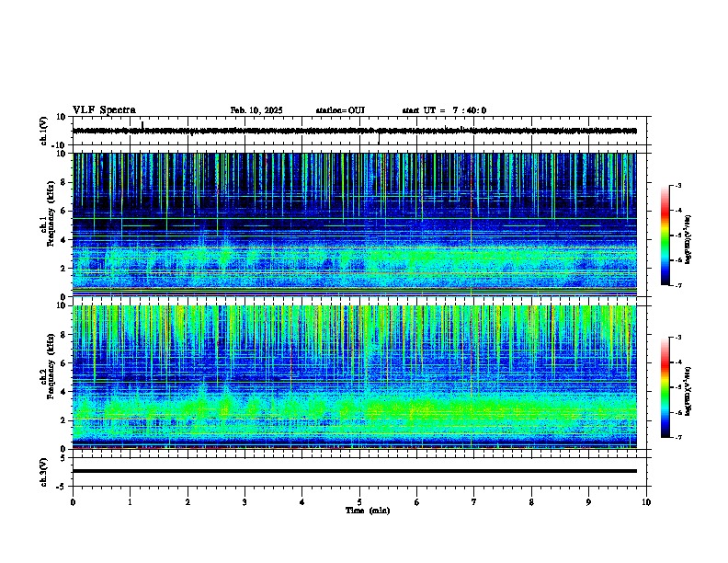Click the "-3" label on ch.2 color bar
The height and width of the screenshot is (563, 728).
pos(678,338)
